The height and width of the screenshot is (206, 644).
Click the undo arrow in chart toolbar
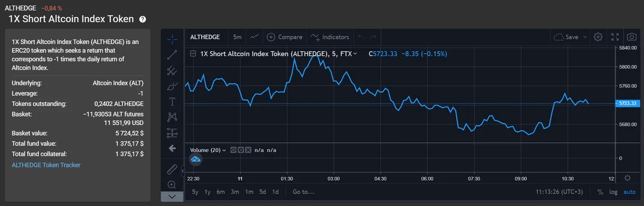pos(360,37)
